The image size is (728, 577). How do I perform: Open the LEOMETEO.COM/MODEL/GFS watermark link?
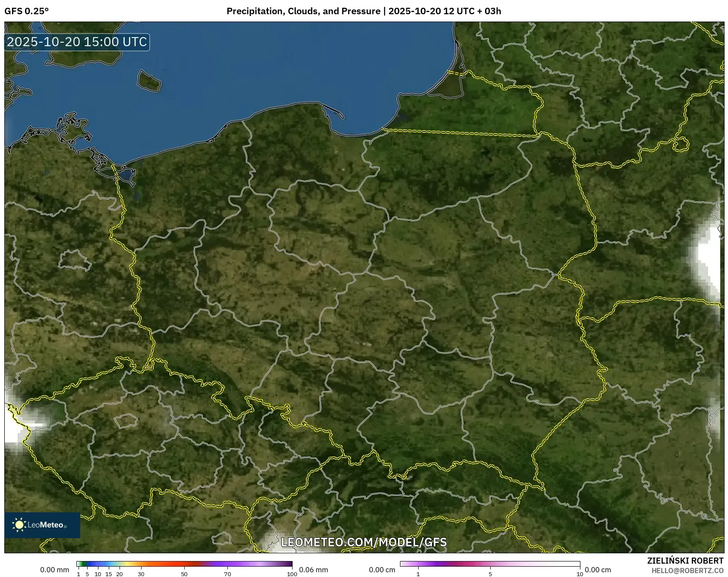pyautogui.click(x=364, y=542)
